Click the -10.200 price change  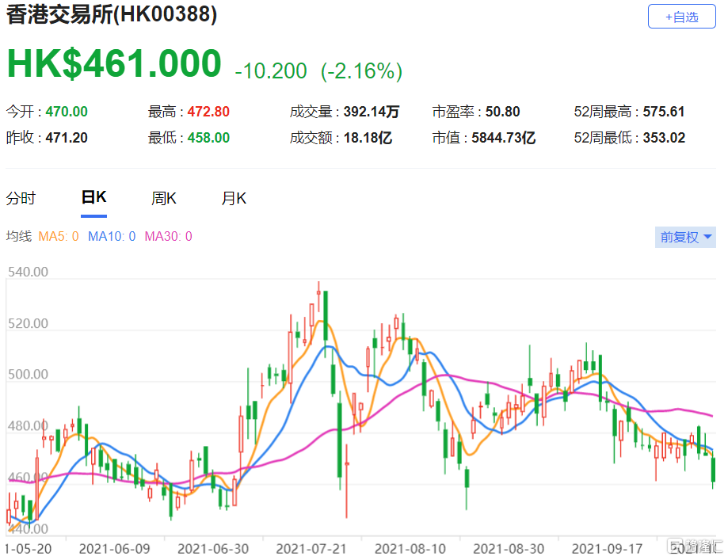click(271, 71)
